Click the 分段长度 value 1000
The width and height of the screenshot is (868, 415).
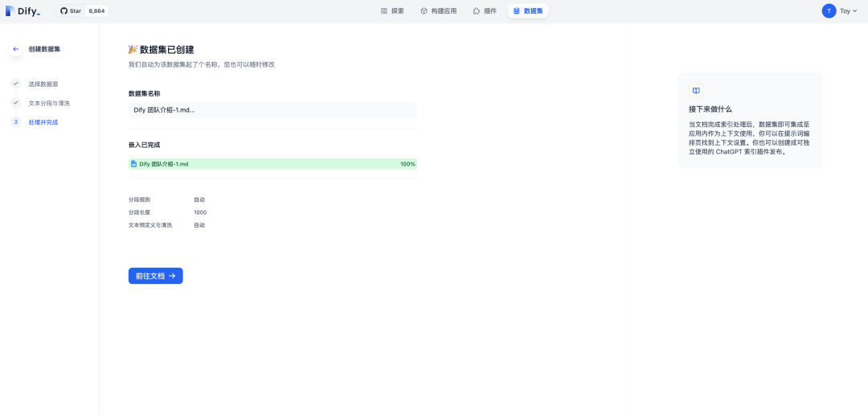200,212
